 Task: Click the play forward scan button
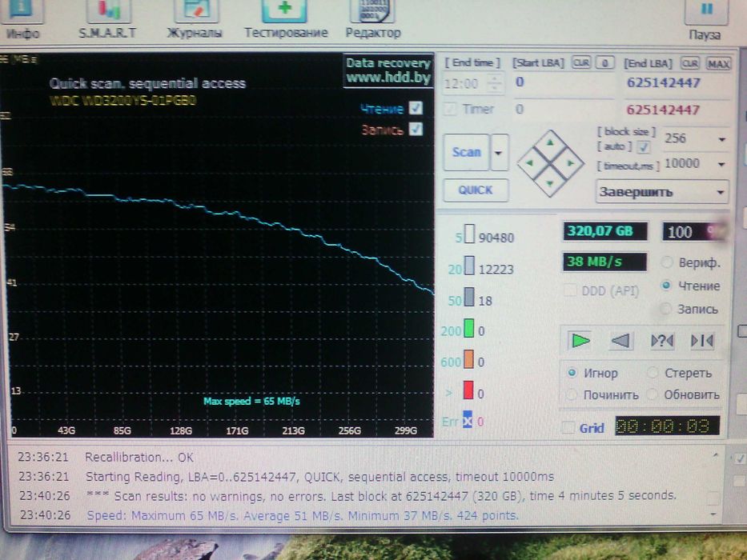tap(580, 341)
